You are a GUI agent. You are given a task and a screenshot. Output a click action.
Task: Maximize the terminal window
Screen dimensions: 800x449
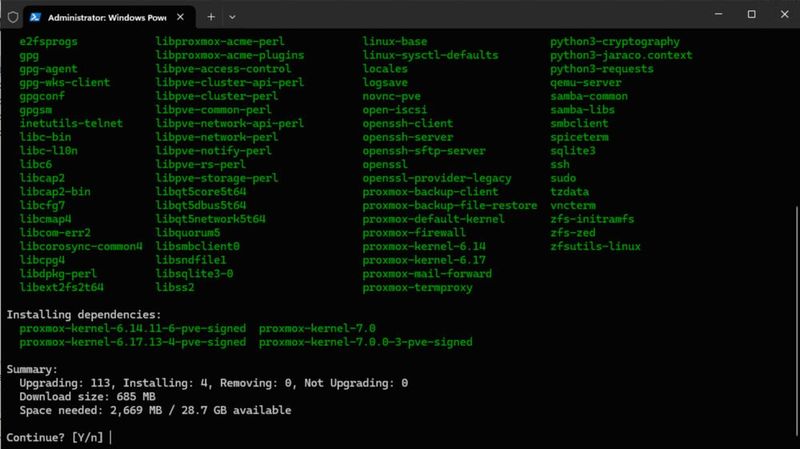coord(752,14)
